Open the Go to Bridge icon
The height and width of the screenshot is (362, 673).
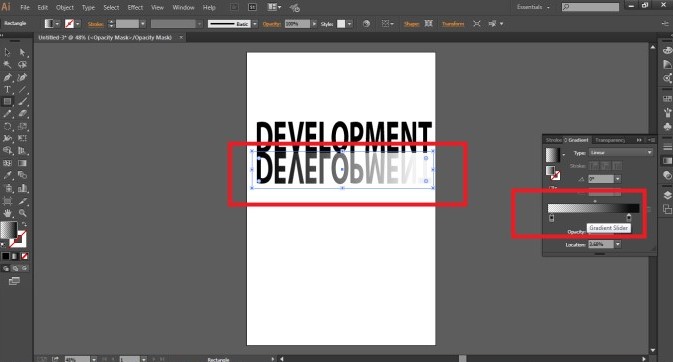point(234,7)
